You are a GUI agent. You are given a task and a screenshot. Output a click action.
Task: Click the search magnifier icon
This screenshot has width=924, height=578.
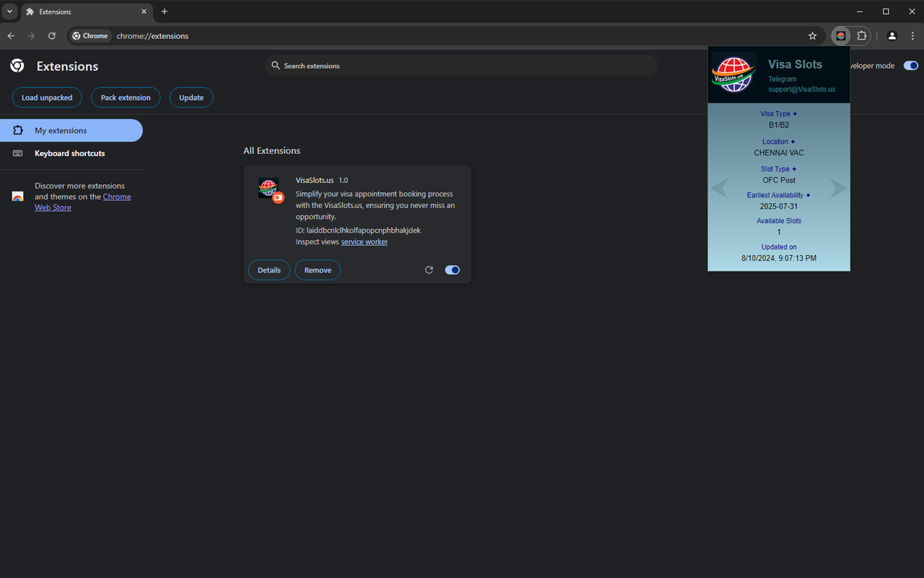pyautogui.click(x=275, y=66)
